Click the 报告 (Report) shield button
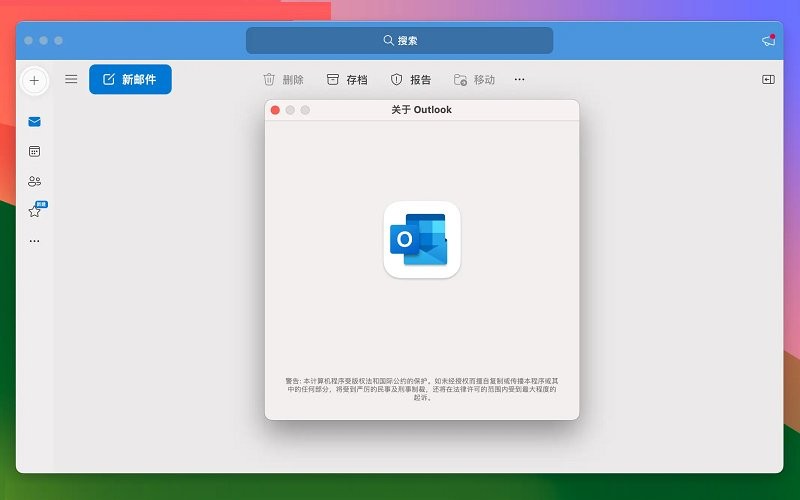This screenshot has width=800, height=500. point(410,80)
